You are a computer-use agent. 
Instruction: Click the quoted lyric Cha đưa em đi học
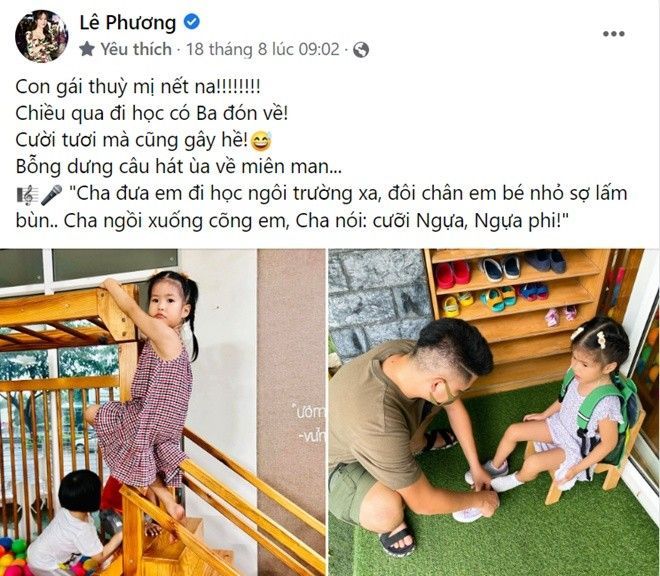tap(347, 193)
